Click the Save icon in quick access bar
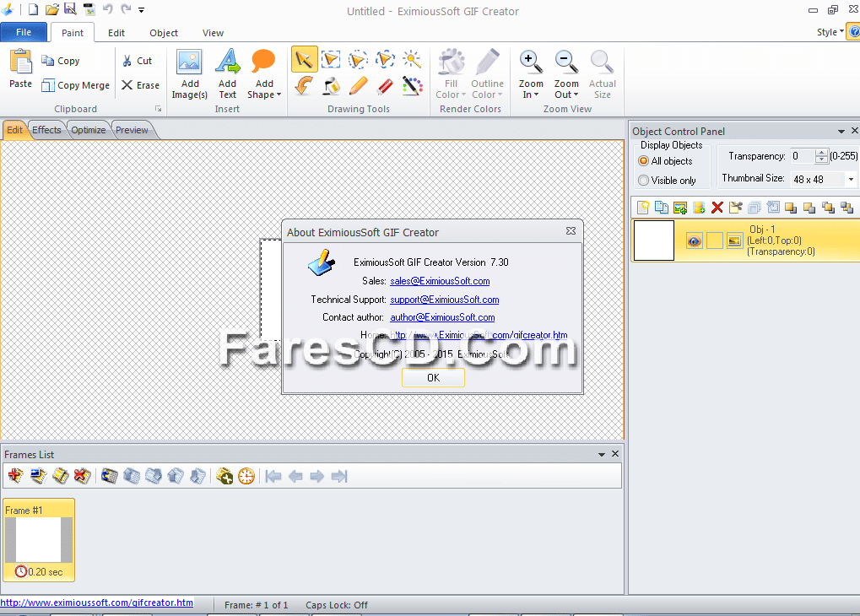The width and height of the screenshot is (860, 616). click(x=70, y=8)
